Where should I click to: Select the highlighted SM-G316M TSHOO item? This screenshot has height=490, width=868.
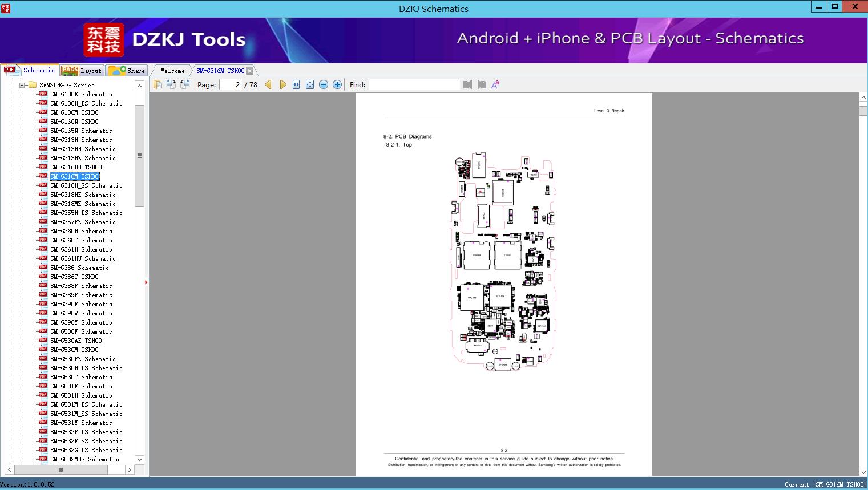74,176
